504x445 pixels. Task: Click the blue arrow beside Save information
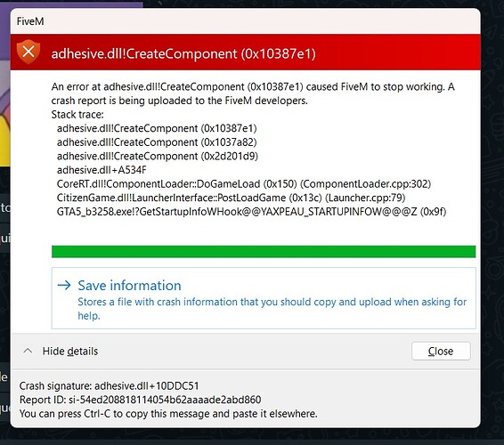[64, 286]
